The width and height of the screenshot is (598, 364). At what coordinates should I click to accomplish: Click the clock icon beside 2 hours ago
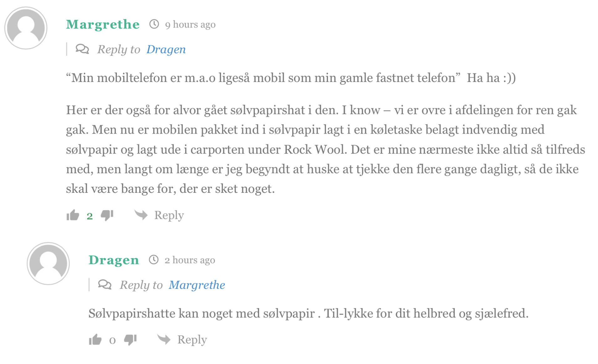tap(153, 260)
